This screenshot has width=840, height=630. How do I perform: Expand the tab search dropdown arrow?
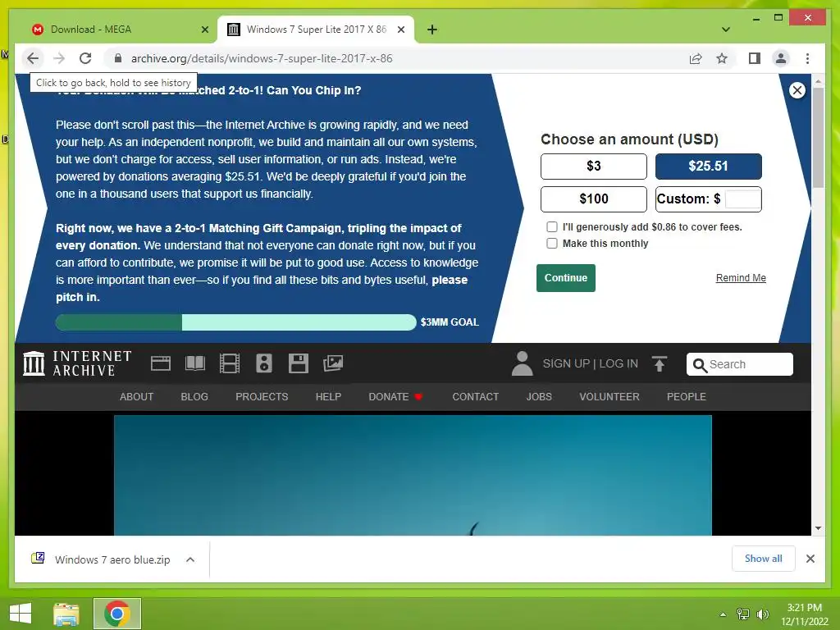click(726, 30)
